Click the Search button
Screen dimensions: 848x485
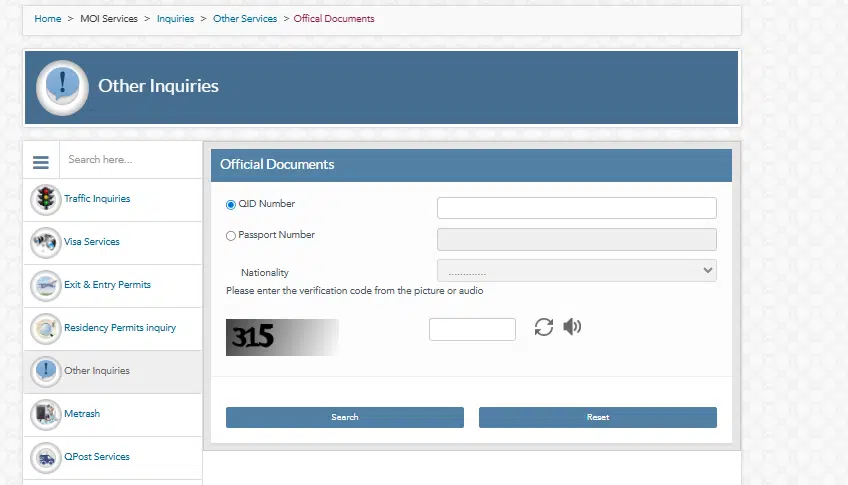pyautogui.click(x=344, y=417)
